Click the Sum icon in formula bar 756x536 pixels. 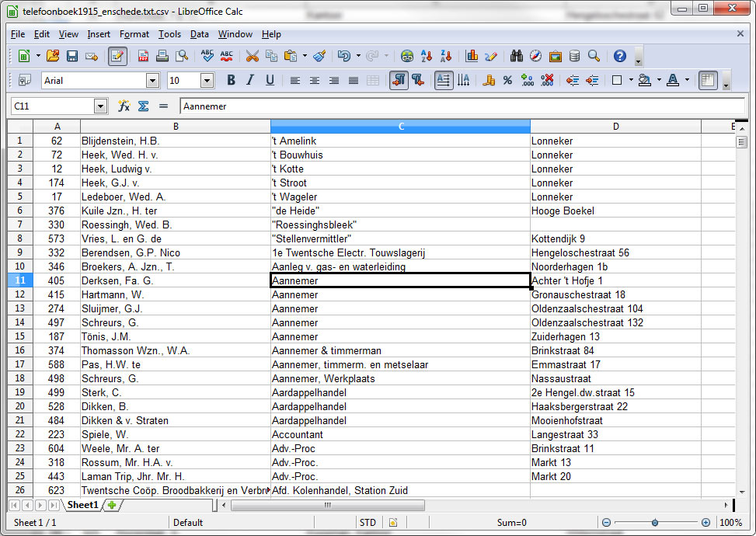[x=143, y=106]
